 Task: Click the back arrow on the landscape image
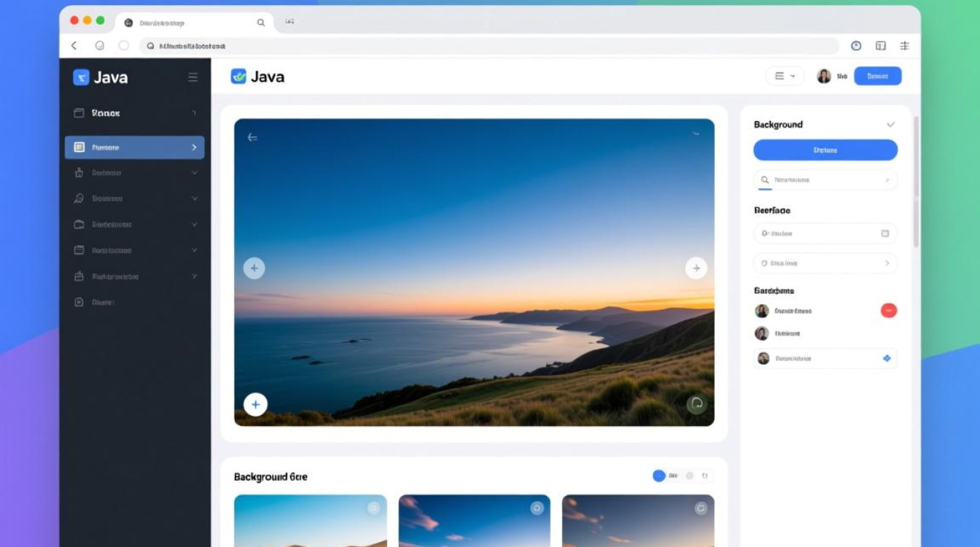(252, 137)
